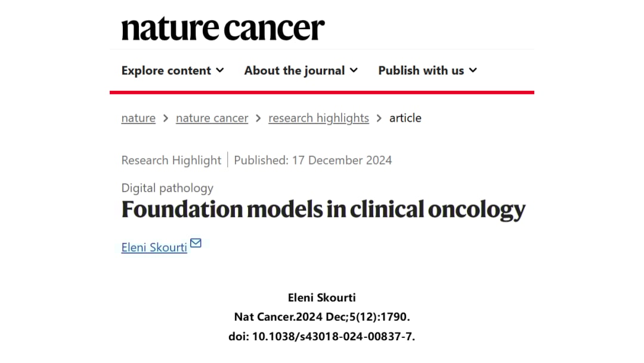
Task: Click the envelope icon beside Eleni Skourti
Action: pyautogui.click(x=196, y=243)
